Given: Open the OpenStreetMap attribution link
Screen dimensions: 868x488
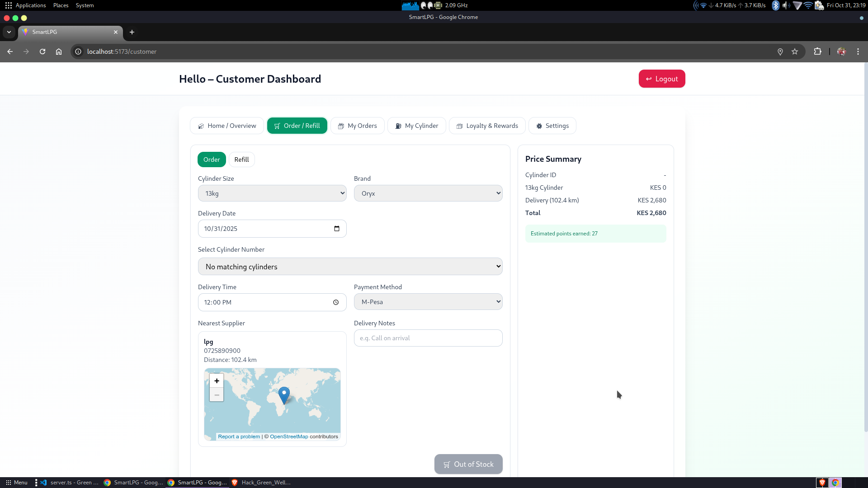Looking at the screenshot, I should 289,436.
